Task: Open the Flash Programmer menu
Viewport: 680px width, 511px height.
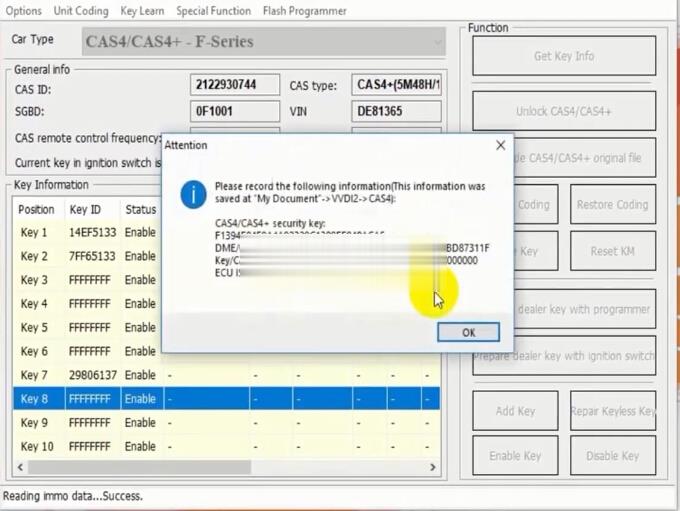Action: coord(304,11)
